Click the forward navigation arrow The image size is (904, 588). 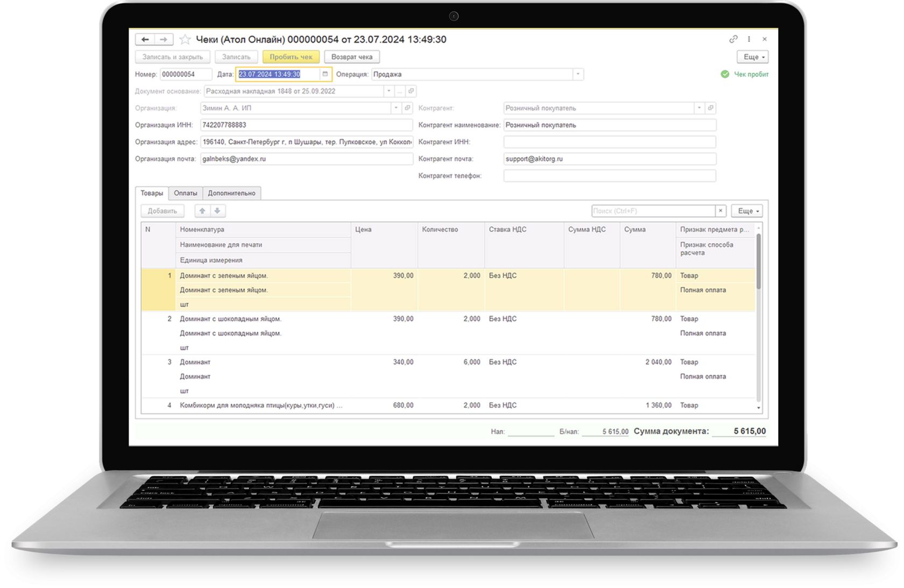pyautogui.click(x=164, y=39)
